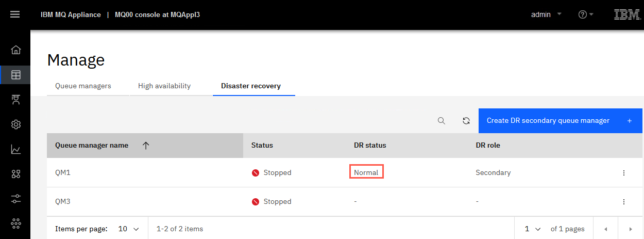This screenshot has height=239, width=644.
Task: Select the Manage table sidebar icon
Action: coord(15,75)
